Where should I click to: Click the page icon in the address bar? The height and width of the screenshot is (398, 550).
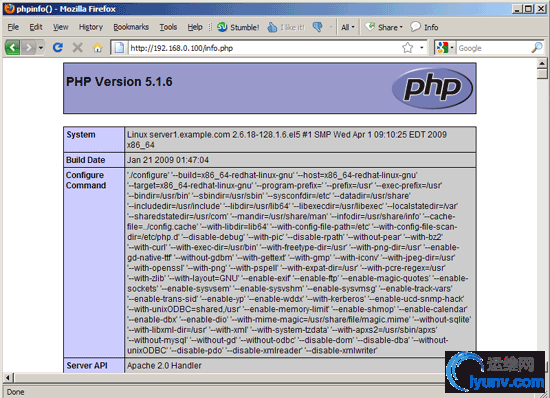(119, 48)
